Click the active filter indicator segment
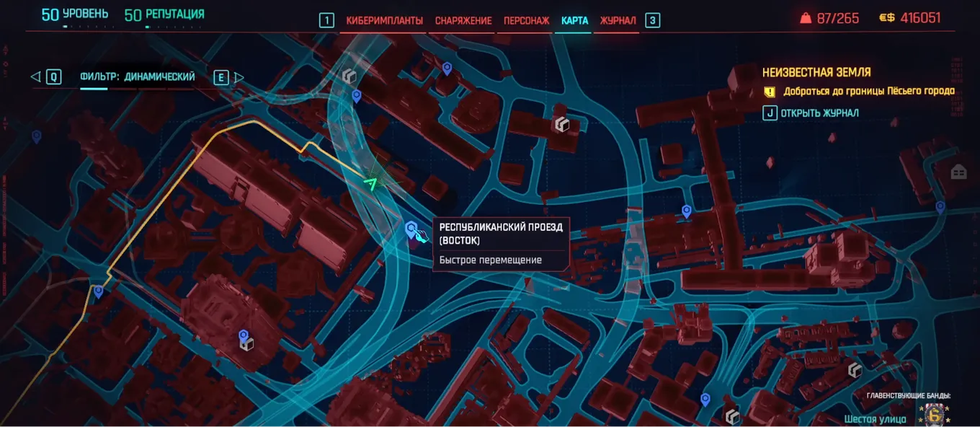The width and height of the screenshot is (980, 427). point(94,89)
